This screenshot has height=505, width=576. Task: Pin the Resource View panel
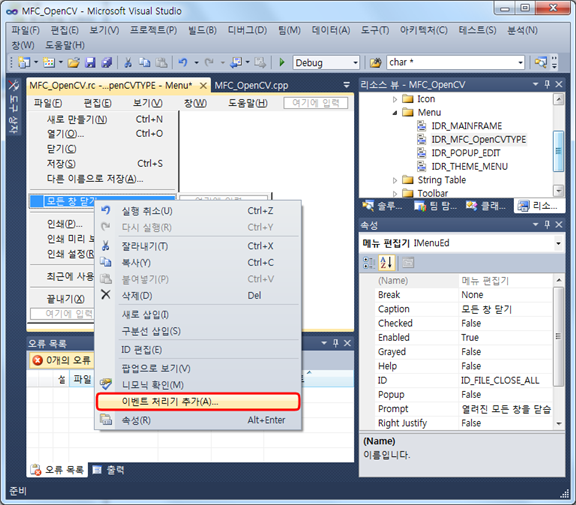(x=547, y=84)
